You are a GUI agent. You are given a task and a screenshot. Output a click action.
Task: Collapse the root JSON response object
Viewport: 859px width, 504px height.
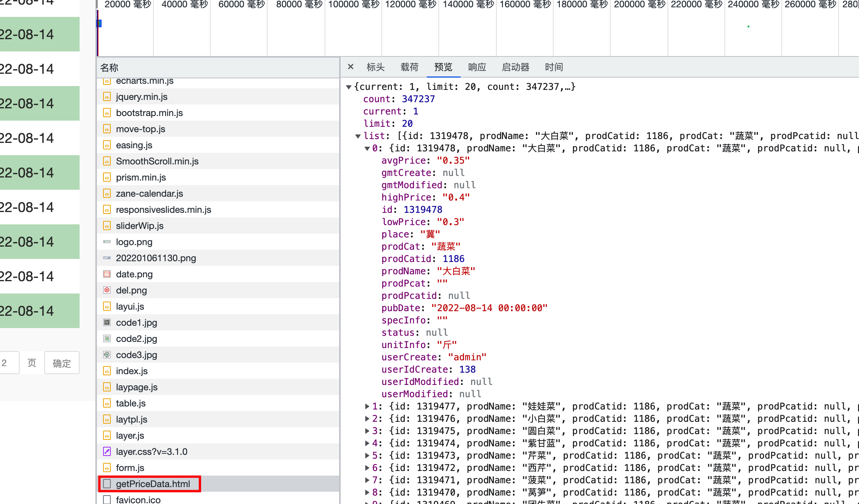tap(348, 87)
